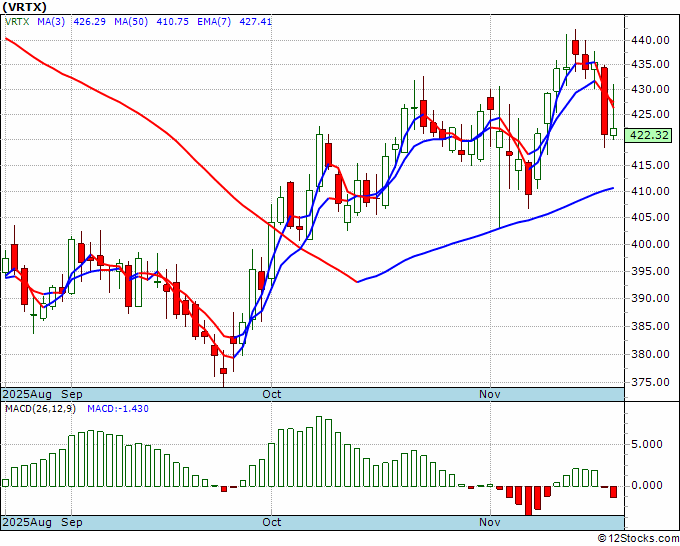Click the MA(3) legend label
The width and height of the screenshot is (680, 546).
[x=51, y=21]
